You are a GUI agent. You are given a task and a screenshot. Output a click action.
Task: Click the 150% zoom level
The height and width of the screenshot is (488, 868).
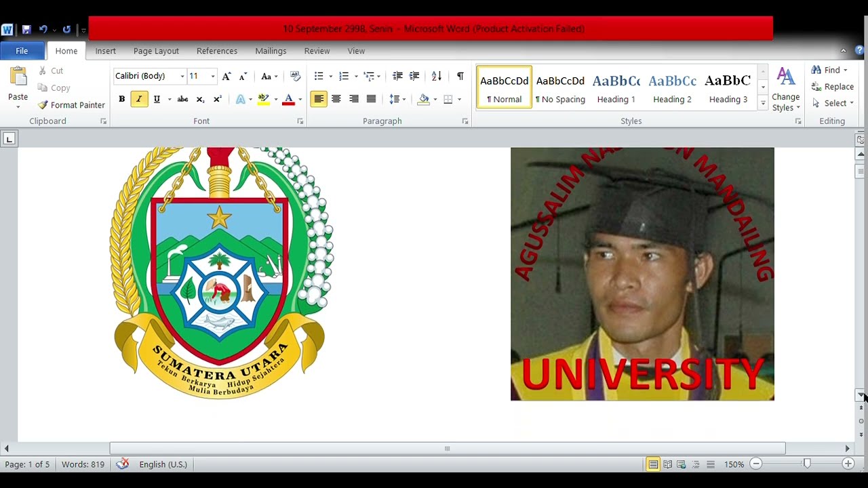tap(734, 464)
